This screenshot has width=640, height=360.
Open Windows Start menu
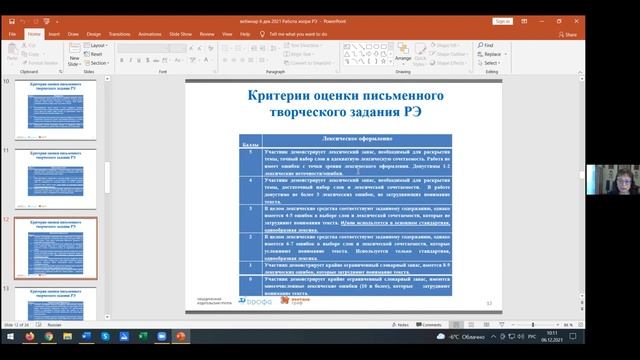point(11,336)
